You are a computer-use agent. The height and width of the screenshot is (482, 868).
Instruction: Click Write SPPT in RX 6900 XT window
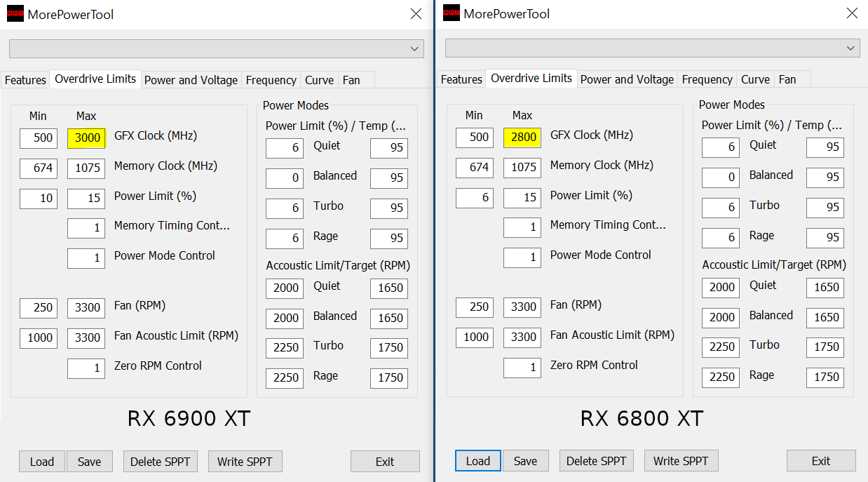click(245, 462)
